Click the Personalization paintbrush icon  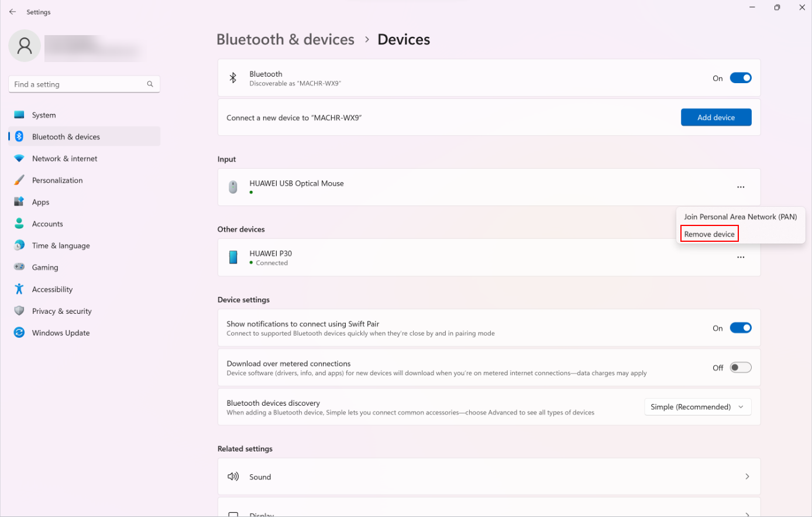[19, 180]
